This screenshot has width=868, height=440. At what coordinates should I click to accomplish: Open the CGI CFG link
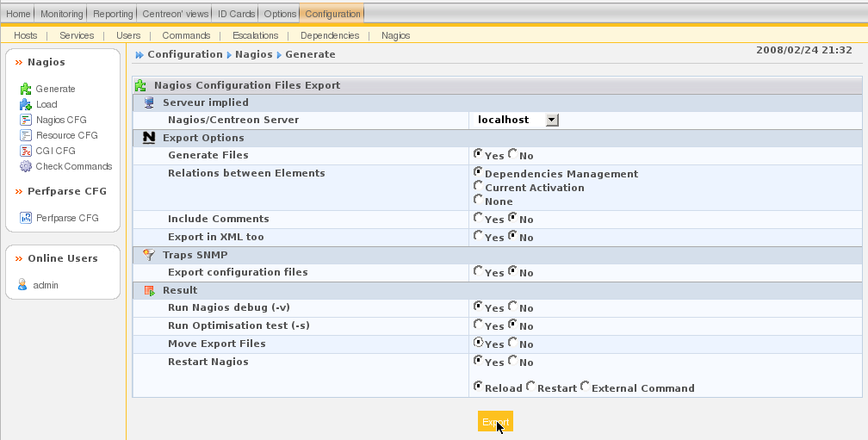pos(55,151)
